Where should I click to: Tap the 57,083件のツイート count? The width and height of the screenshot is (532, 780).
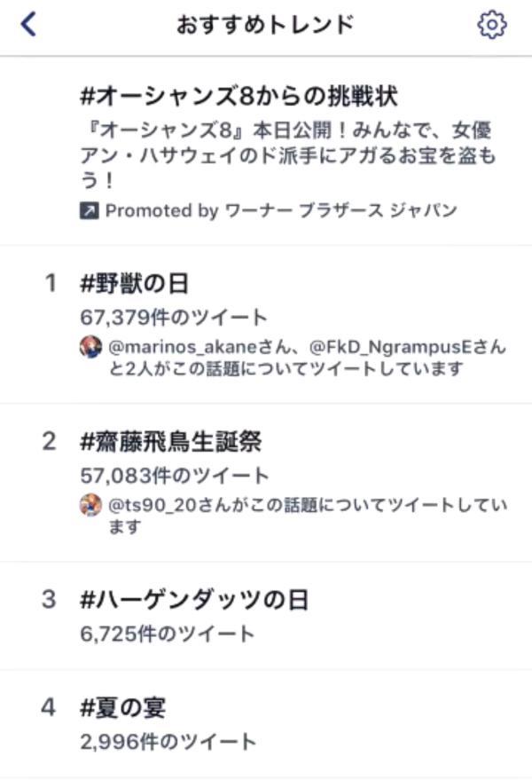point(174,476)
